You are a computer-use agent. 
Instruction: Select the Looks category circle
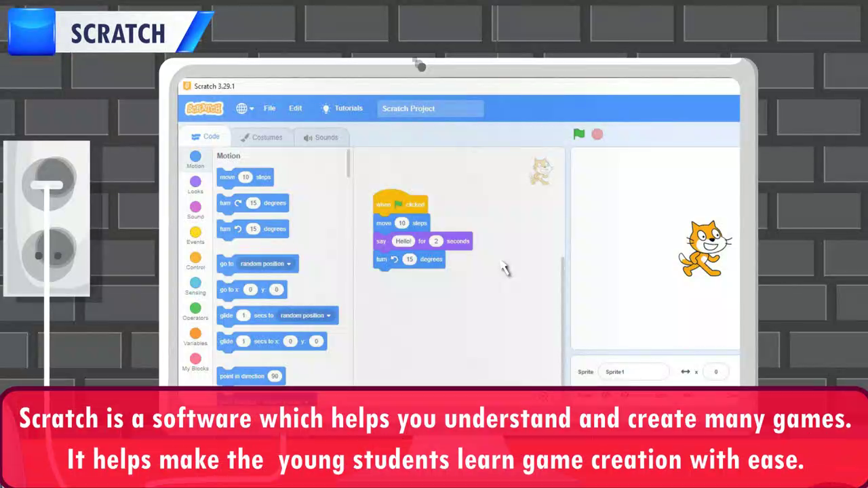tap(195, 182)
